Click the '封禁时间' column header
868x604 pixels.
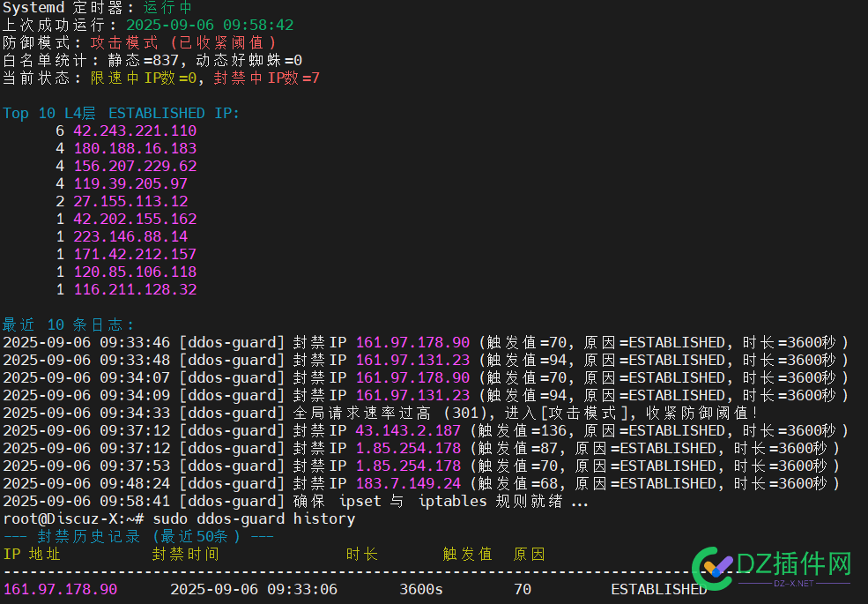tap(185, 554)
